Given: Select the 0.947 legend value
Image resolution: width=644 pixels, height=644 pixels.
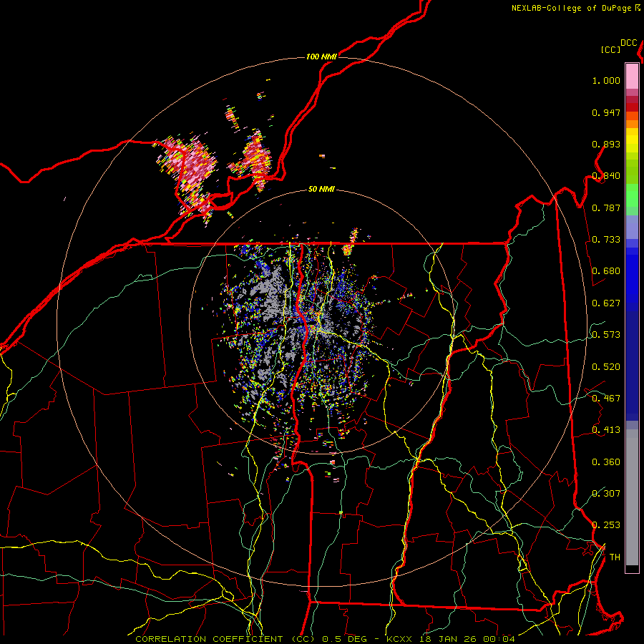Looking at the screenshot, I should [x=606, y=112].
